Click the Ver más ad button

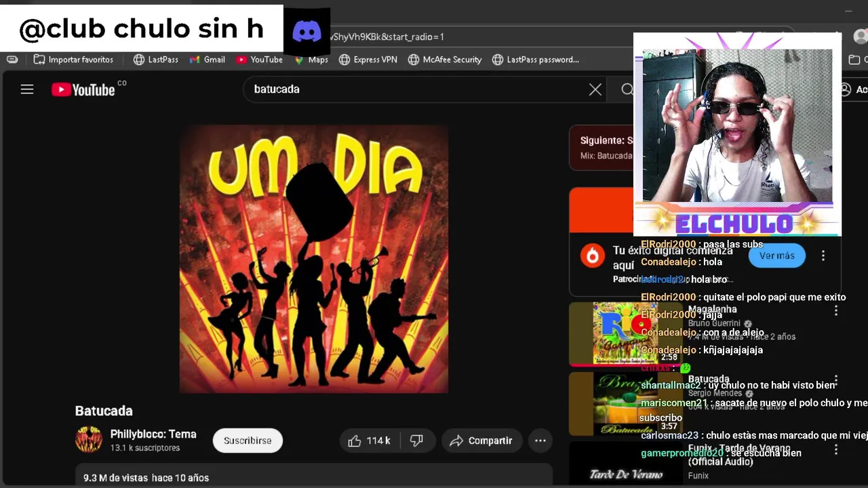[x=777, y=256]
